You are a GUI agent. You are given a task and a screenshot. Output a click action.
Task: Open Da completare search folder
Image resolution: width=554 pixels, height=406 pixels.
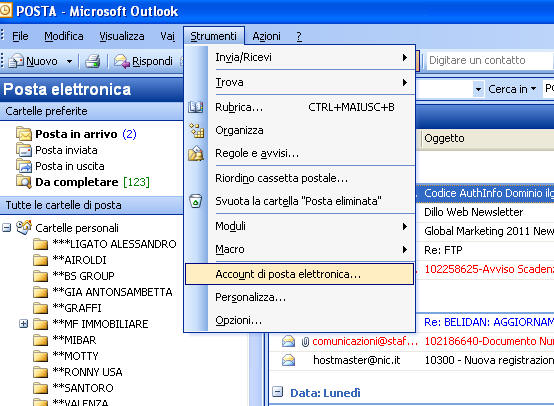click(77, 182)
